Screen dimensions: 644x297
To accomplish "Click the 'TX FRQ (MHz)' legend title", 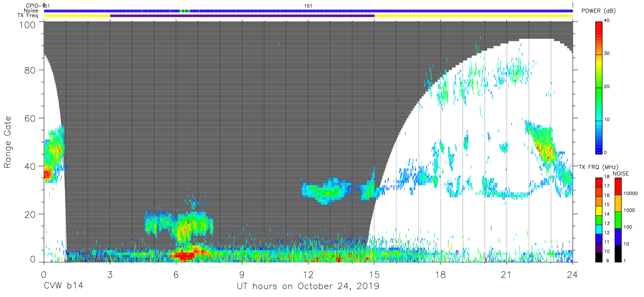I will pos(598,167).
